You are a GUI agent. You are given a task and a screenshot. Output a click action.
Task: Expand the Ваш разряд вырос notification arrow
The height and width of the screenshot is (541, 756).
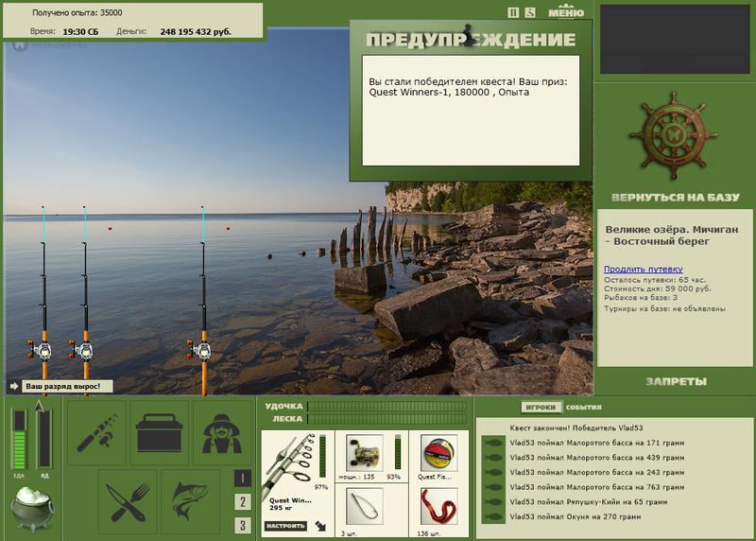(x=14, y=386)
